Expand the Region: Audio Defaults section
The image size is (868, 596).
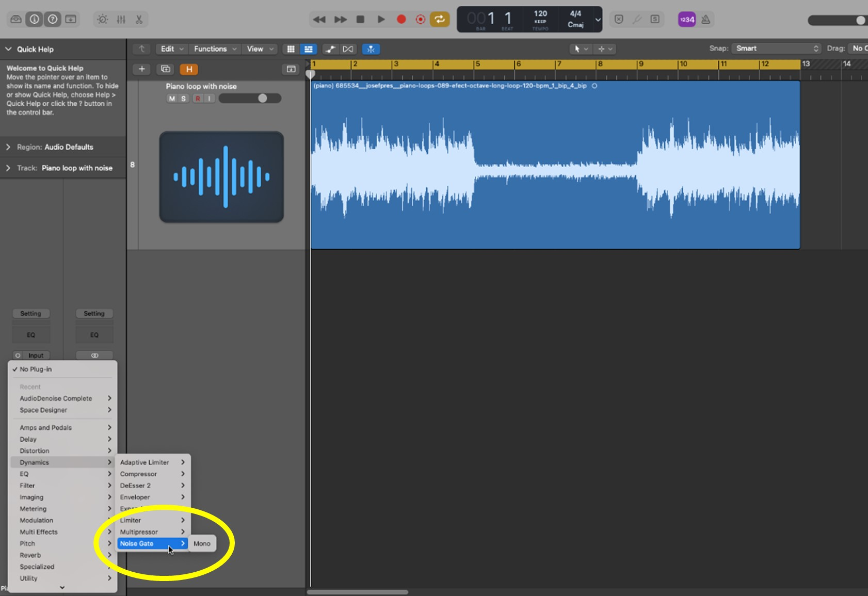[x=8, y=147]
